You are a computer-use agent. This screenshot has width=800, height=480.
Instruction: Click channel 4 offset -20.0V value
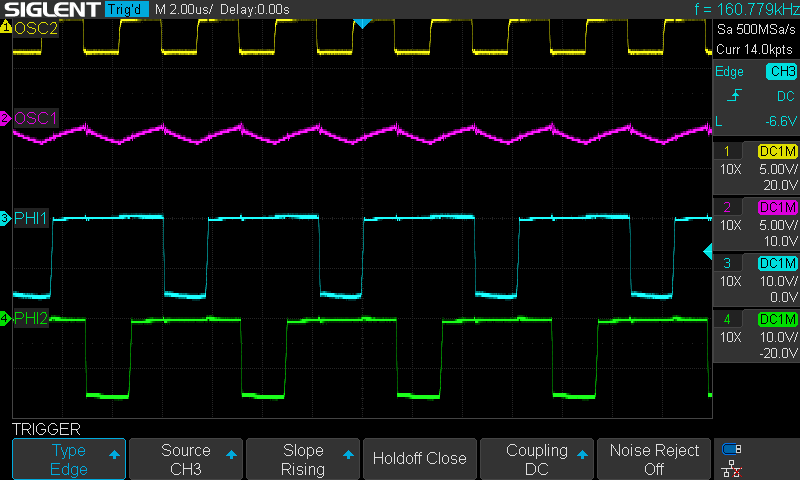[x=778, y=353]
